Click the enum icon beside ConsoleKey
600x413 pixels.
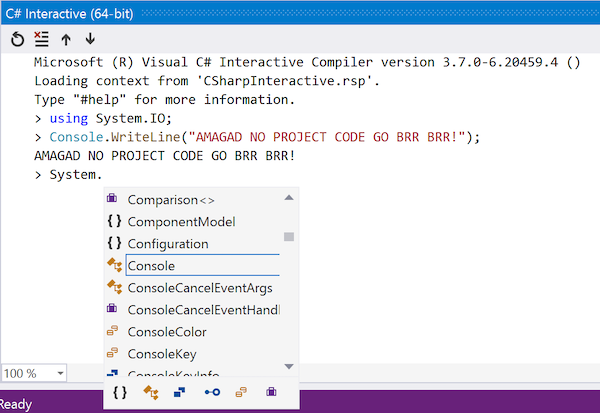coord(112,353)
